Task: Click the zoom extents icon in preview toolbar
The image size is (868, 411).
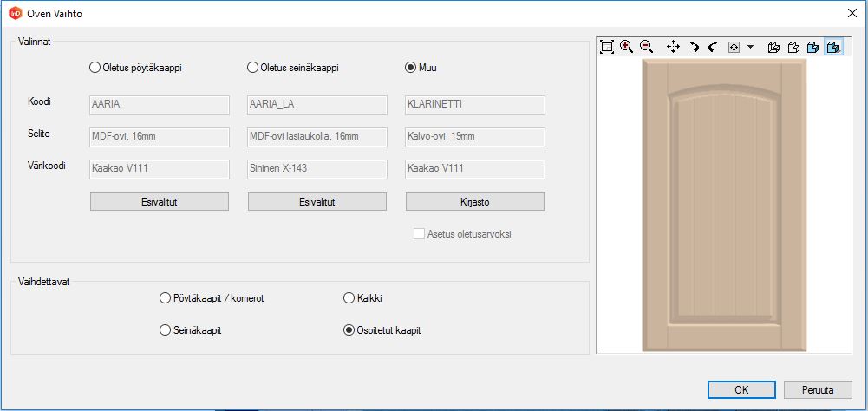Action: pyautogui.click(x=607, y=47)
